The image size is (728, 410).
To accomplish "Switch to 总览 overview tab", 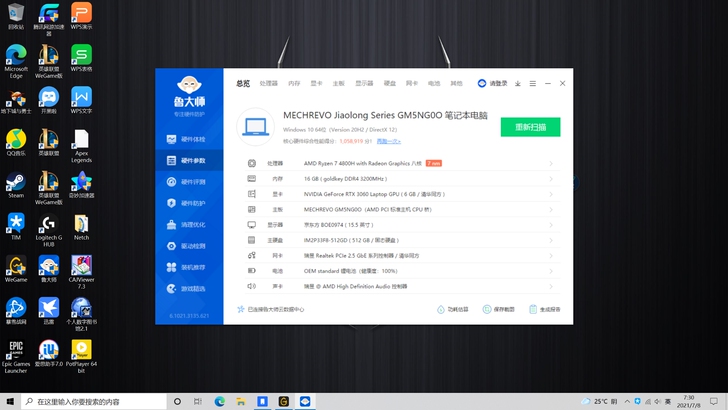I will 243,84.
